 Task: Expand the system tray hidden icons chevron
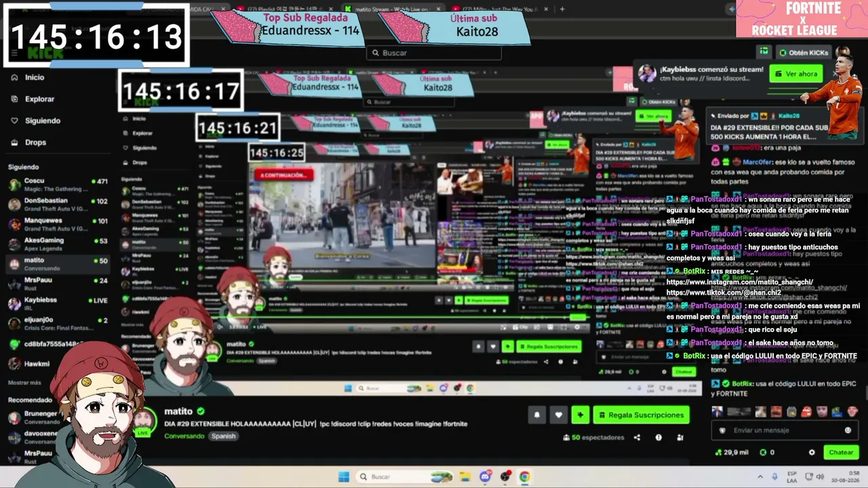[759, 476]
